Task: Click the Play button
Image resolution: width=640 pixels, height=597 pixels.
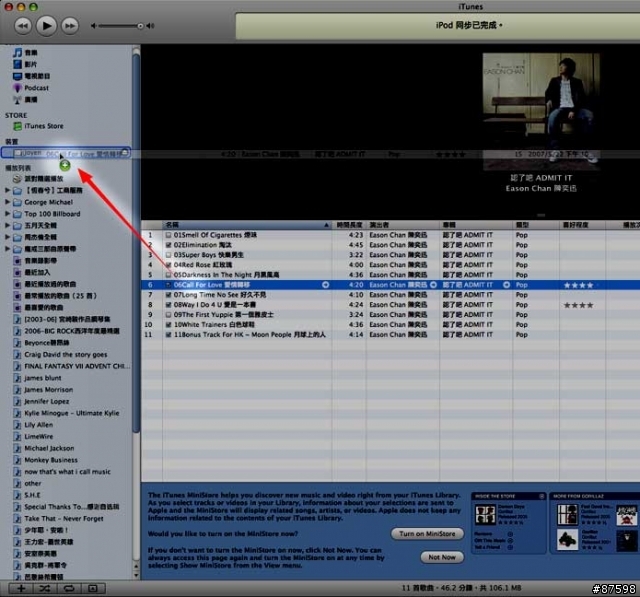Action: [46, 26]
